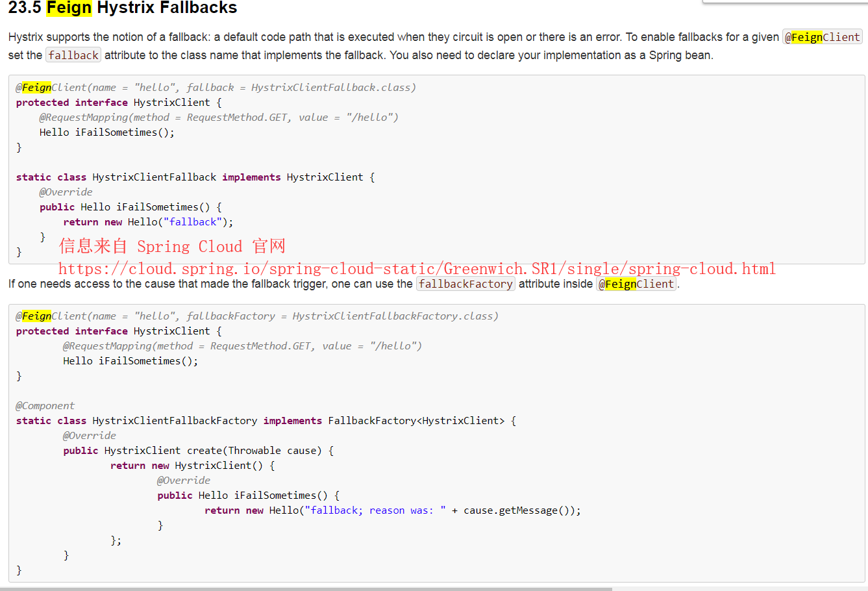Viewport: 868px width, 591px height.
Task: Click inline "@FeignClient" after "attribute inside"
Action: pos(636,284)
